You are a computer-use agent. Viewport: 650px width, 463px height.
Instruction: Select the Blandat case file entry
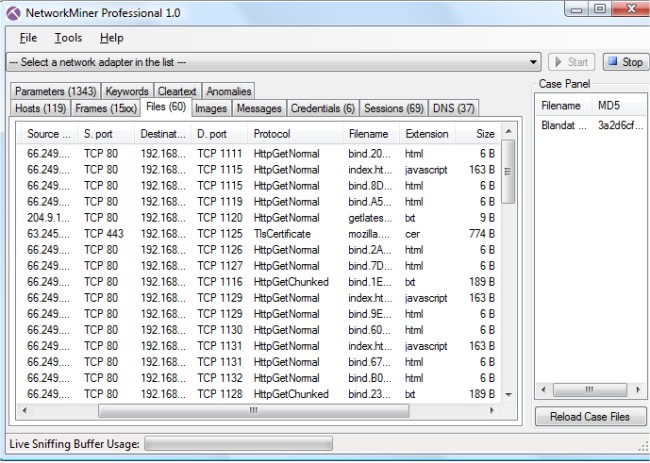pos(563,125)
